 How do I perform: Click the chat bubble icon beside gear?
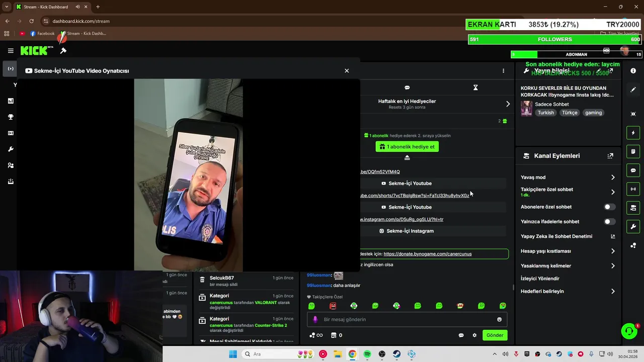(x=461, y=335)
